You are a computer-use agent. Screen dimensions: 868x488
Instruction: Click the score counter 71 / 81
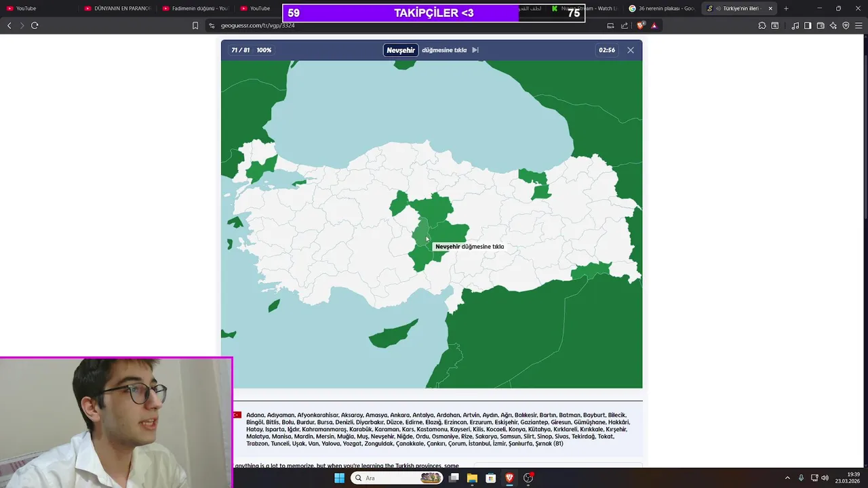pyautogui.click(x=240, y=50)
